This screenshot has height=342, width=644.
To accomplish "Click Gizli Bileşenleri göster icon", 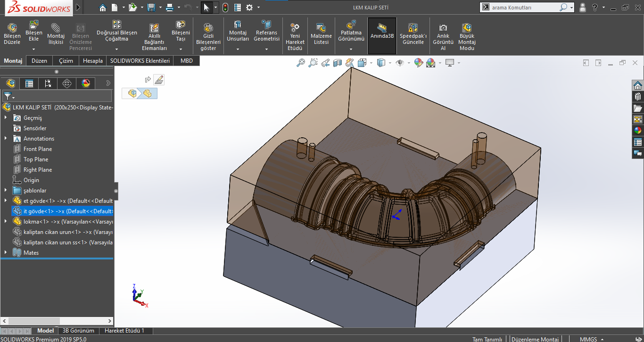I will [208, 28].
